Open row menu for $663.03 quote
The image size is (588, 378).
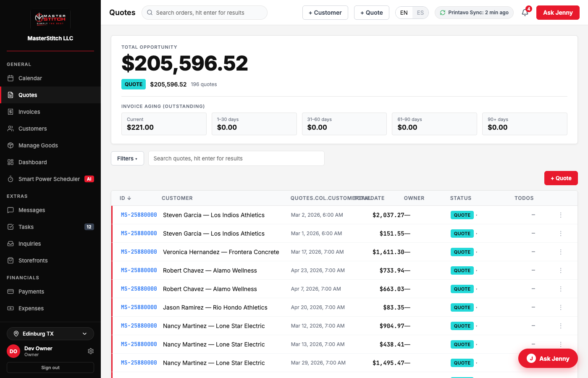click(561, 289)
